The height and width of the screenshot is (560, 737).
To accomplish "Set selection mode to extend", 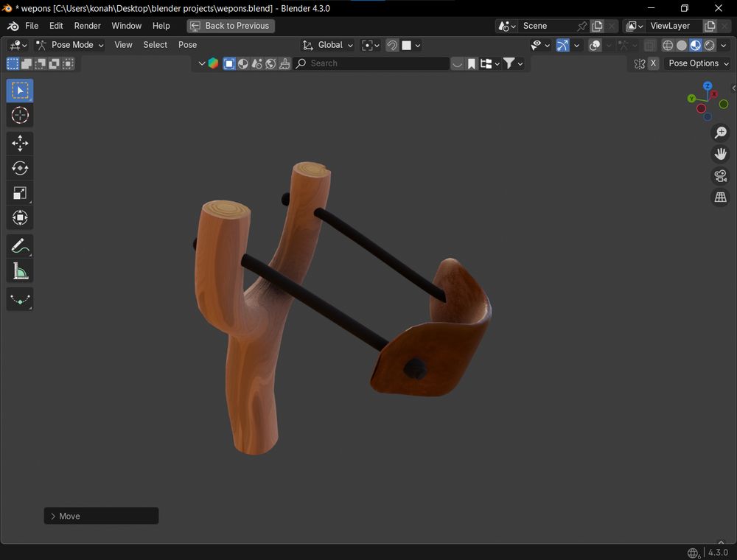I will (27, 63).
